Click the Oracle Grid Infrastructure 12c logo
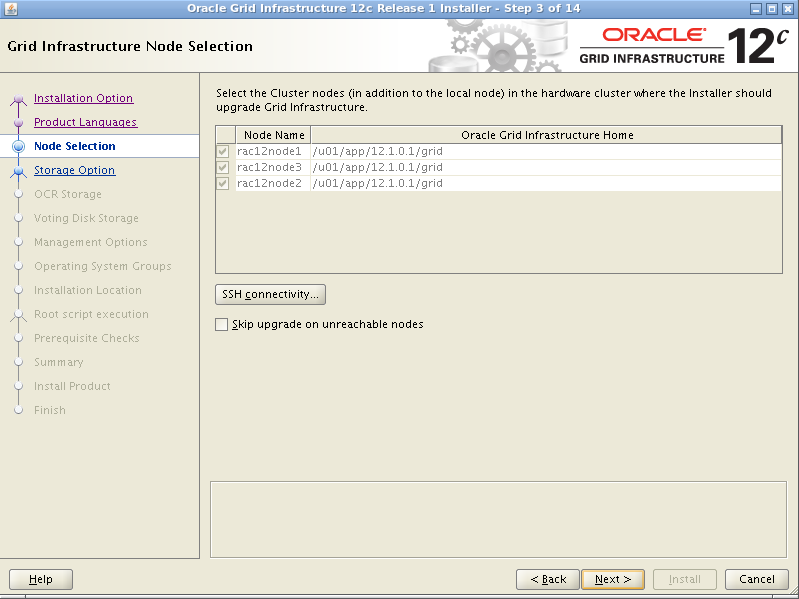This screenshot has height=599, width=799. [x=682, y=46]
